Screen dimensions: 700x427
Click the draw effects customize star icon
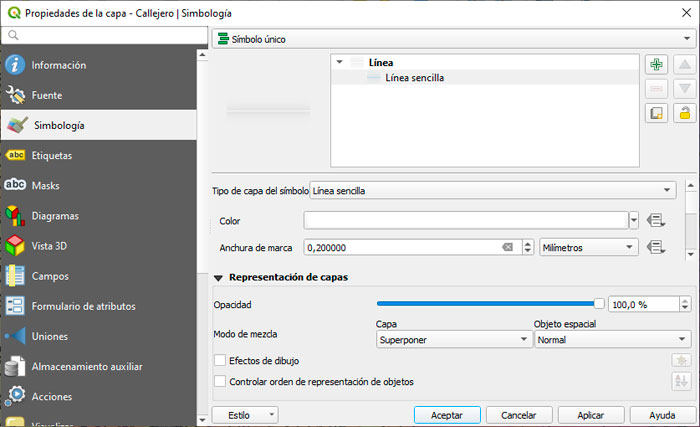point(681,360)
